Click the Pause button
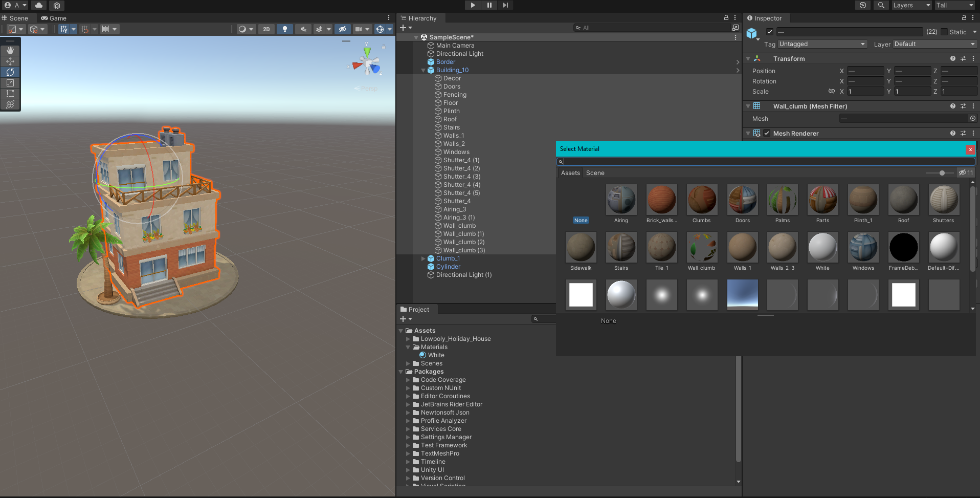This screenshot has height=498, width=980. tap(489, 5)
